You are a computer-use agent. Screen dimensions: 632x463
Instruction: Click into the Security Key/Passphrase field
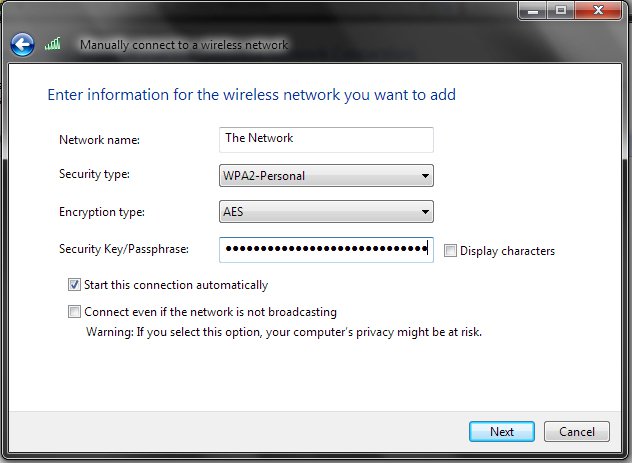click(326, 250)
